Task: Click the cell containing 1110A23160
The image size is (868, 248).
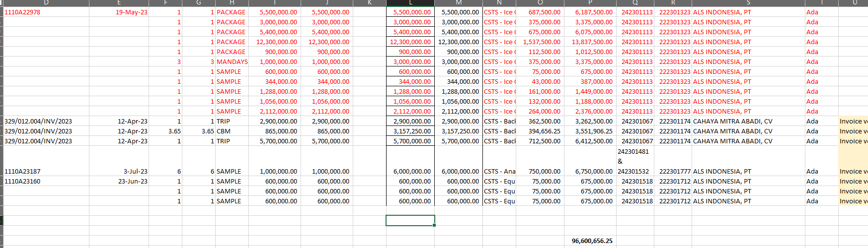Action: [23, 182]
